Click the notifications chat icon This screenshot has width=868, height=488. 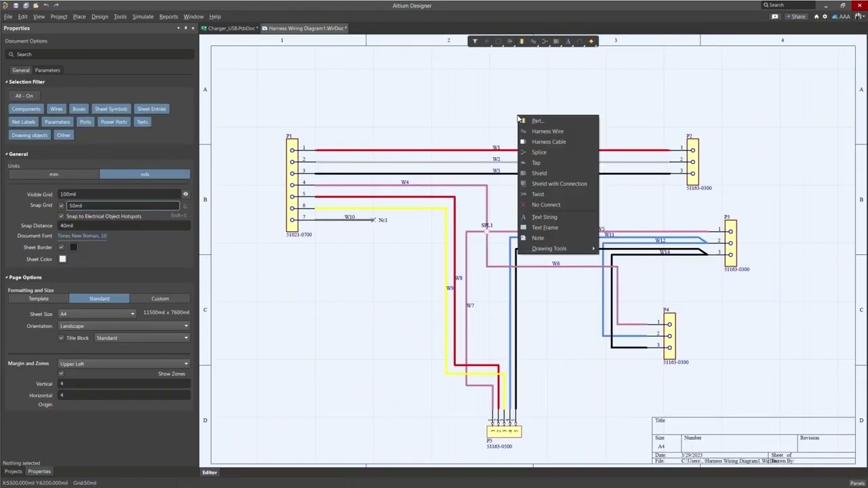point(775,16)
